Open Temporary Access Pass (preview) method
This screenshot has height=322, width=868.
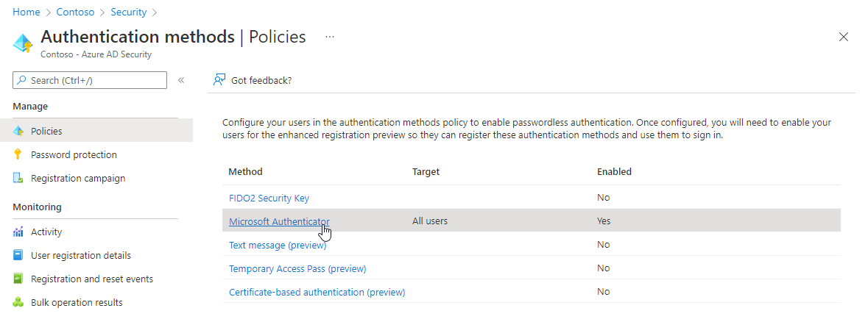(297, 268)
